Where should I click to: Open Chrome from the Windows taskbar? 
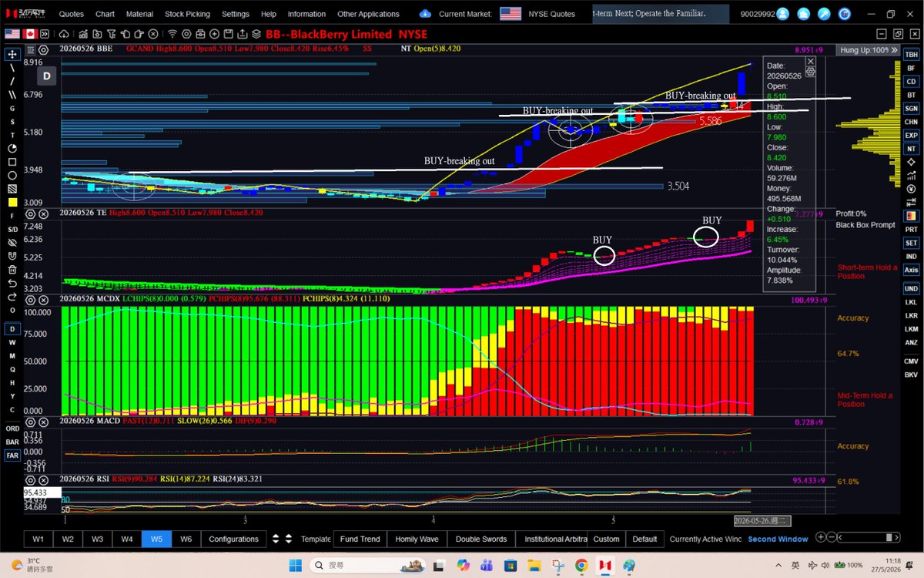pos(581,565)
